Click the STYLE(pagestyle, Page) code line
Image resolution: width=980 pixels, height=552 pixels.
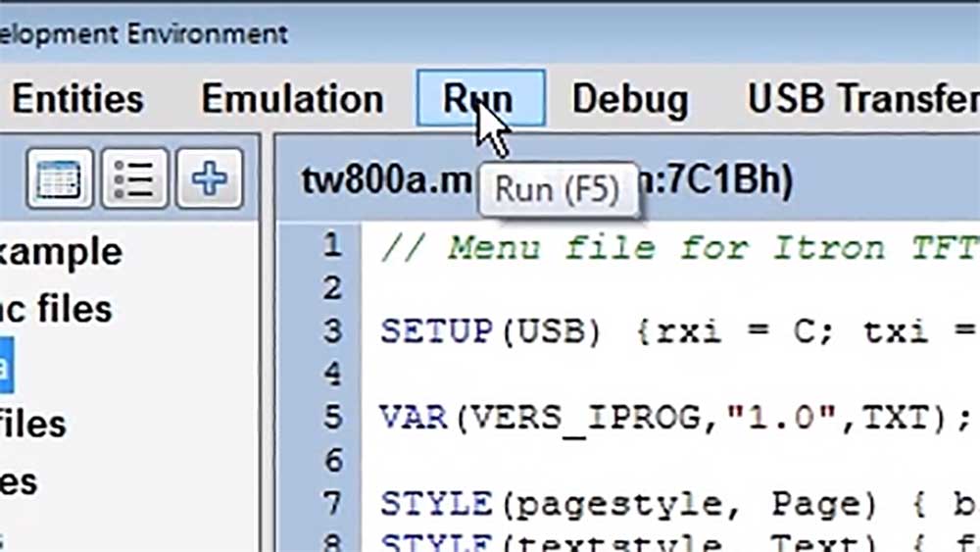click(x=676, y=503)
